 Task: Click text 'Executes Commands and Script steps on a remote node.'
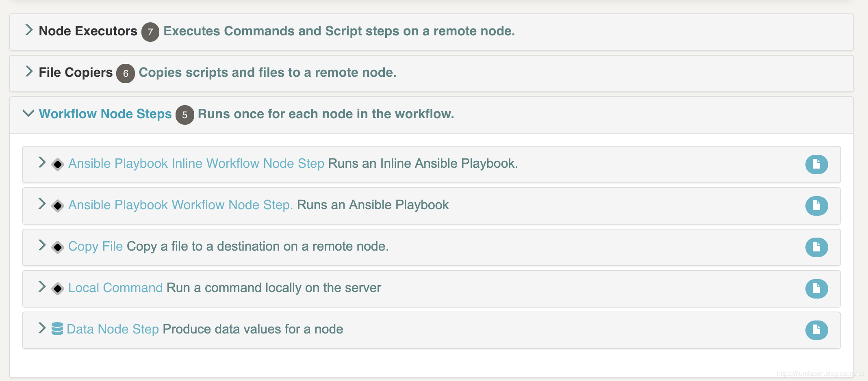(x=339, y=31)
